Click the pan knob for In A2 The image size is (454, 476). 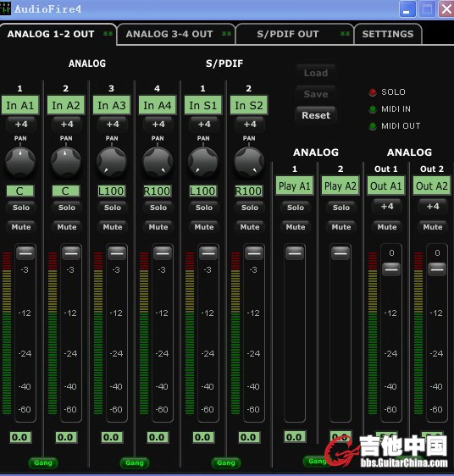point(66,162)
